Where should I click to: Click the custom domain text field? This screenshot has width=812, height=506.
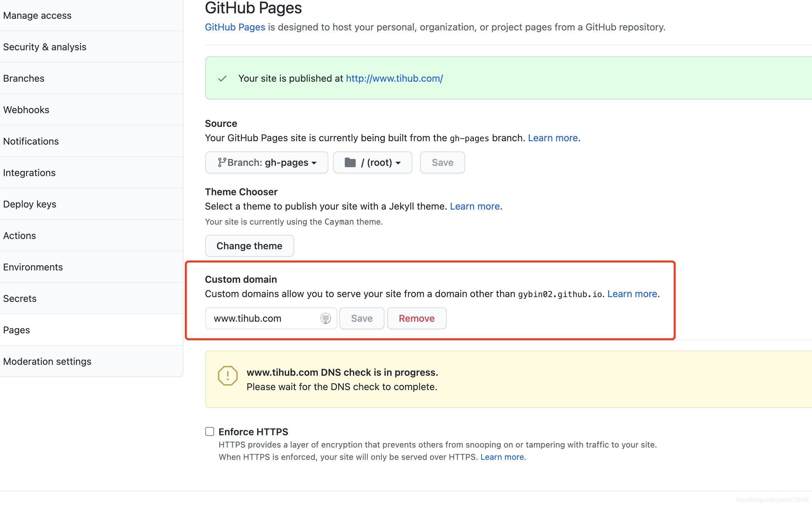tap(263, 318)
